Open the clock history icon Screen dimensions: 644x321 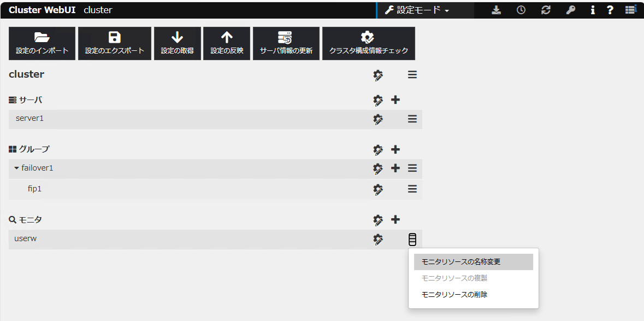[x=521, y=10]
